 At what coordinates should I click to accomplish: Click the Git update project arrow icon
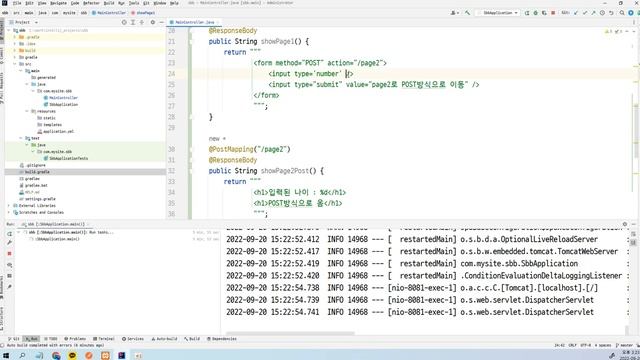[x=576, y=13]
